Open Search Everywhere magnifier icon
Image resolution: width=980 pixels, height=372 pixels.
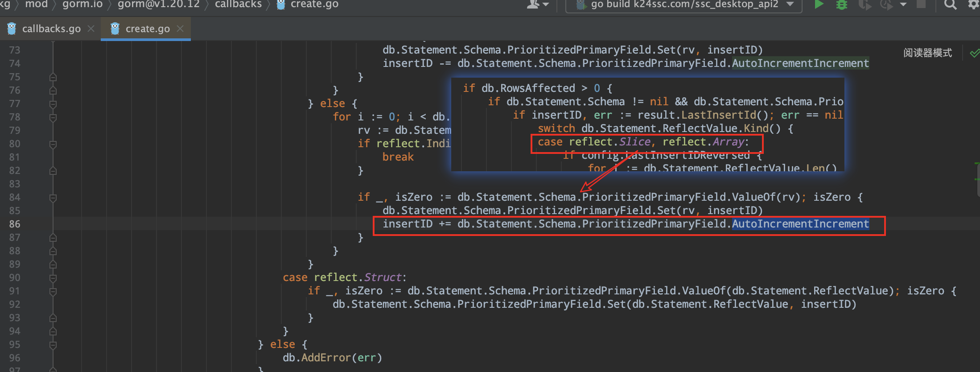950,4
